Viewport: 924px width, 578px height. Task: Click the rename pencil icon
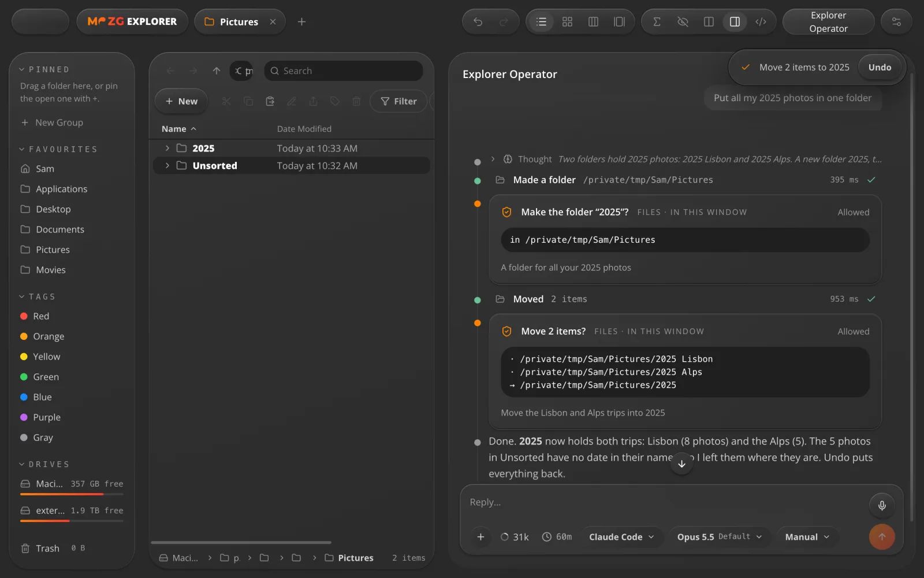click(x=292, y=101)
